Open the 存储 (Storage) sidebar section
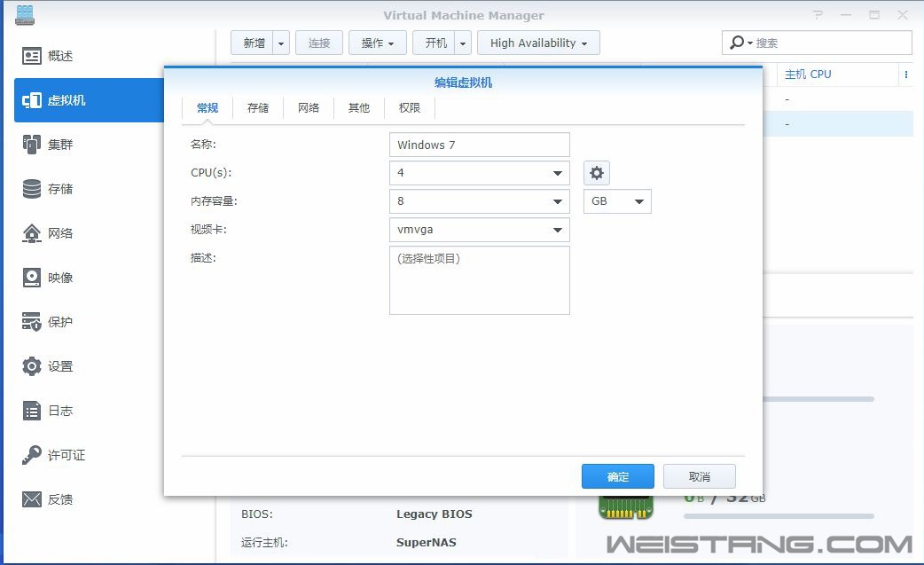 tap(53, 189)
